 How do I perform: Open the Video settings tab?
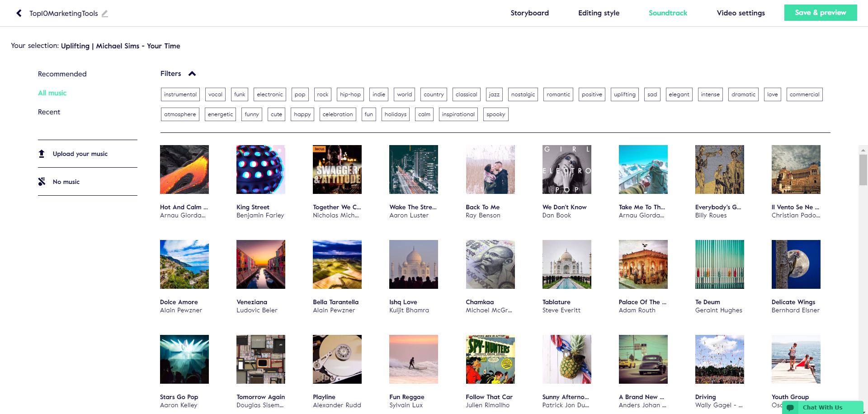pyautogui.click(x=741, y=13)
